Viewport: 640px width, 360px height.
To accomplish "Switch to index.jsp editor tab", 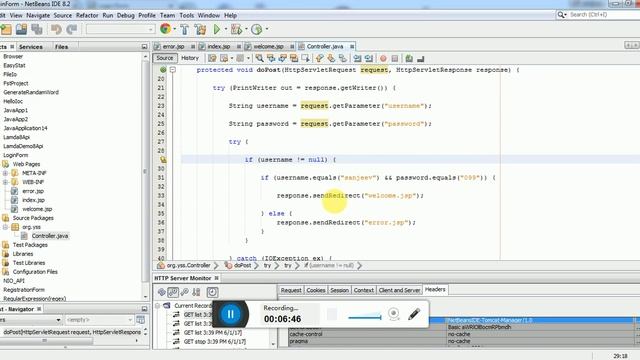I will click(218, 47).
